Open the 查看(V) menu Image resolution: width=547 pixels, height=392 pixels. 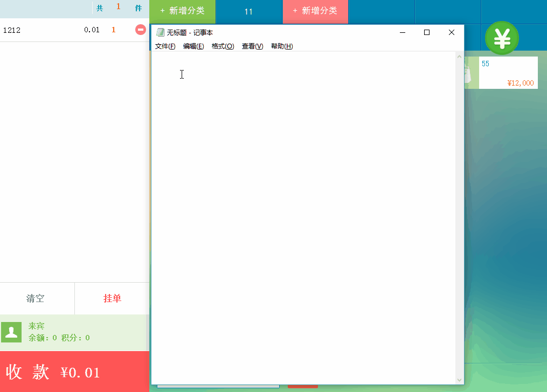252,46
